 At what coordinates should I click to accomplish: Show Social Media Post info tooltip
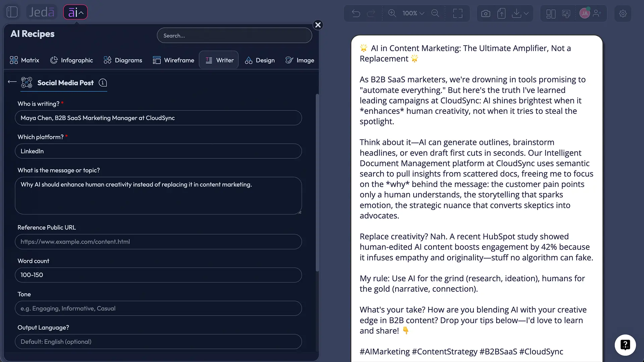pyautogui.click(x=103, y=83)
